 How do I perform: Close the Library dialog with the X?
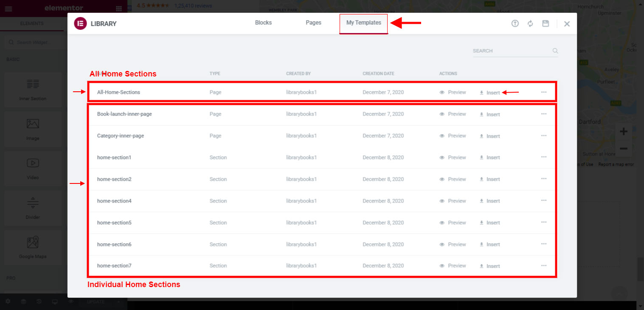pos(567,24)
